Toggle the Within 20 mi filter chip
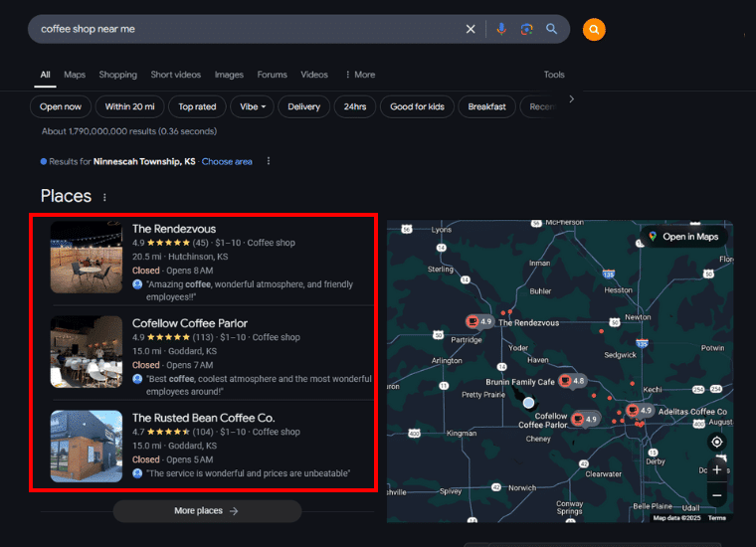756x547 pixels. pos(129,106)
